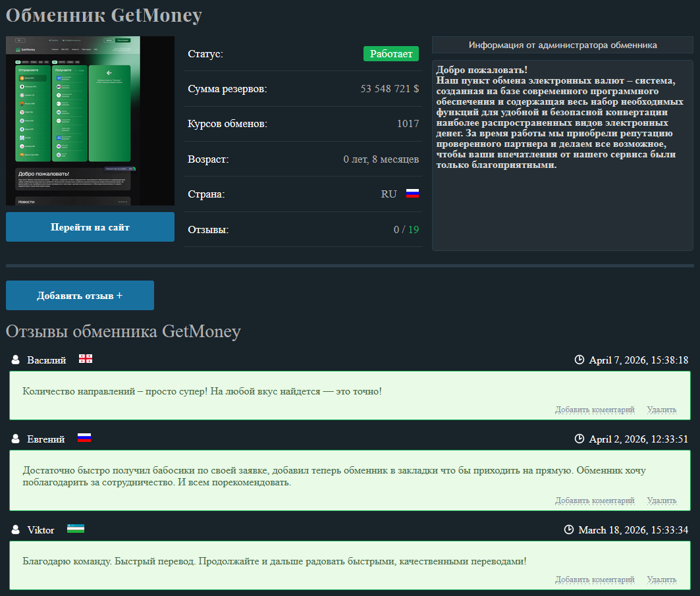Add a comment to Viktor's review
700x596 pixels.
click(595, 580)
